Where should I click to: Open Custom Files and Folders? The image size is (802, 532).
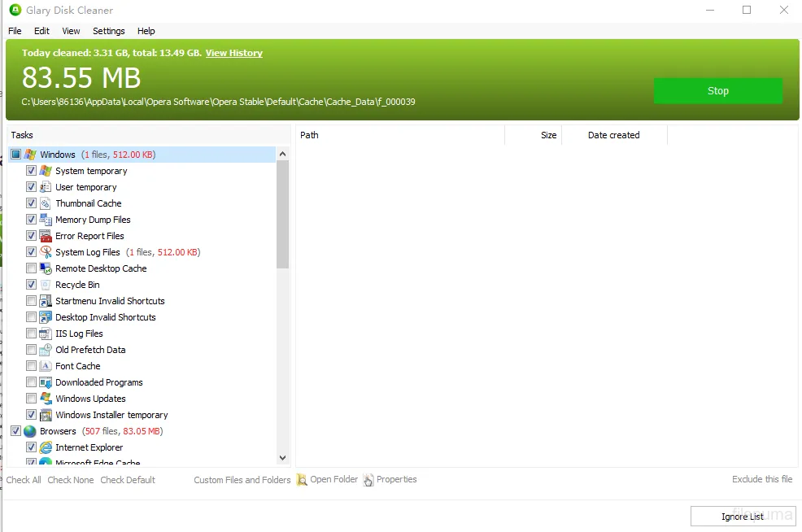[x=242, y=480]
